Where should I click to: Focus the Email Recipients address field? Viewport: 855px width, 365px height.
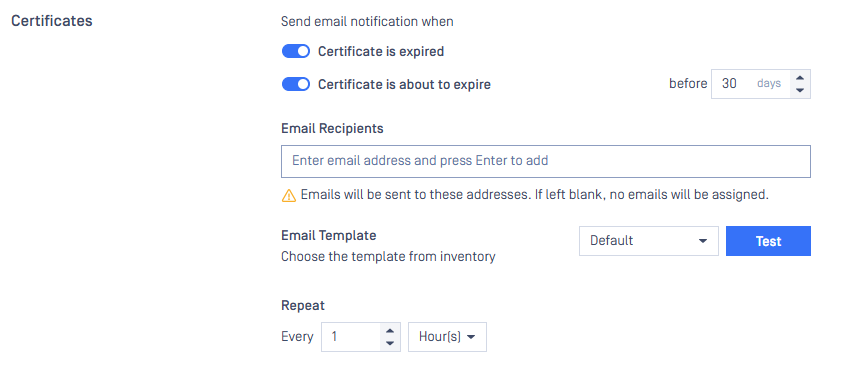[546, 161]
